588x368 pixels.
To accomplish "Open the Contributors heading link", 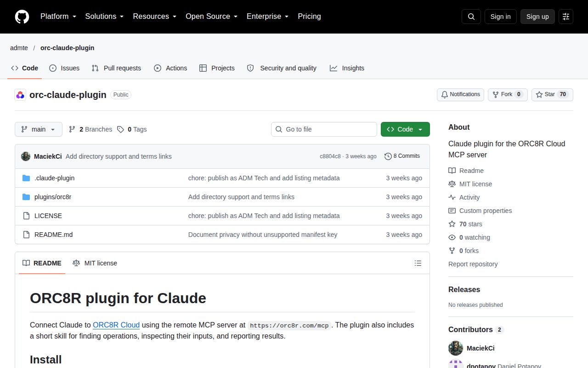I will (476, 329).
